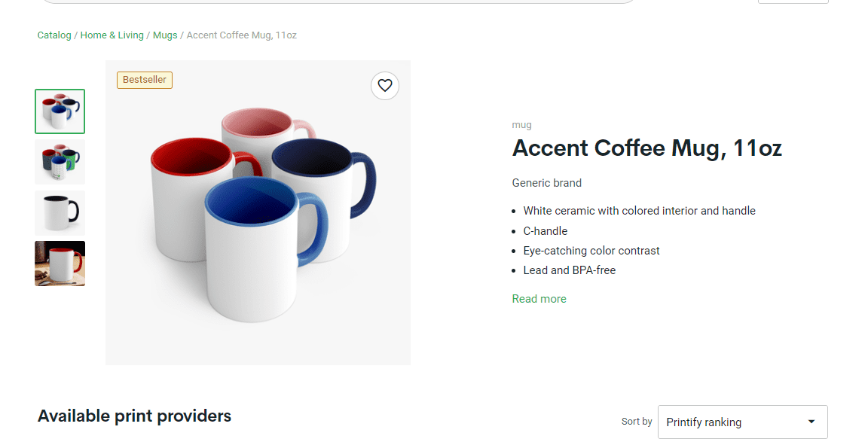Click the Bestseller badge on product image

click(145, 80)
